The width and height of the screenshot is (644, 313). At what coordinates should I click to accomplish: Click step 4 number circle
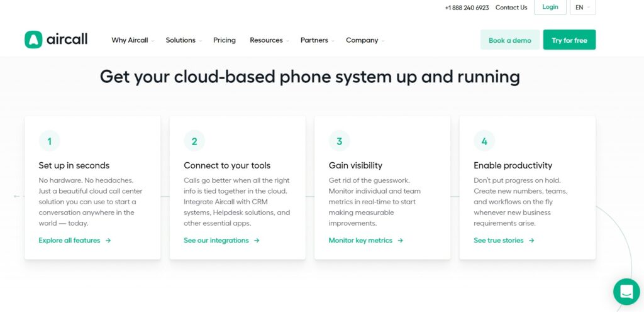pos(484,141)
